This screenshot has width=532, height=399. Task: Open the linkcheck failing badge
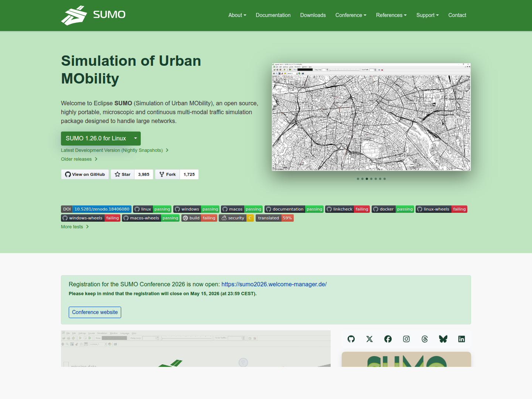coord(347,209)
